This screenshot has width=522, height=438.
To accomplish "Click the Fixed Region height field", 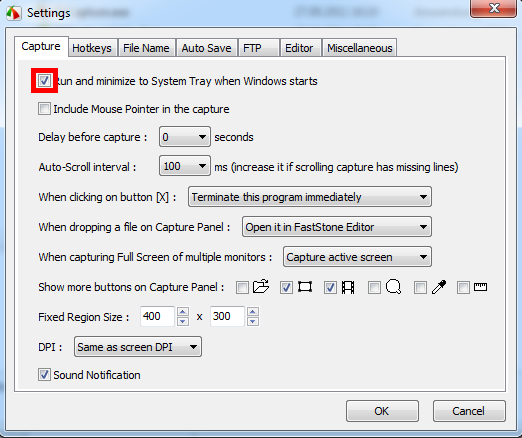I will pos(227,316).
